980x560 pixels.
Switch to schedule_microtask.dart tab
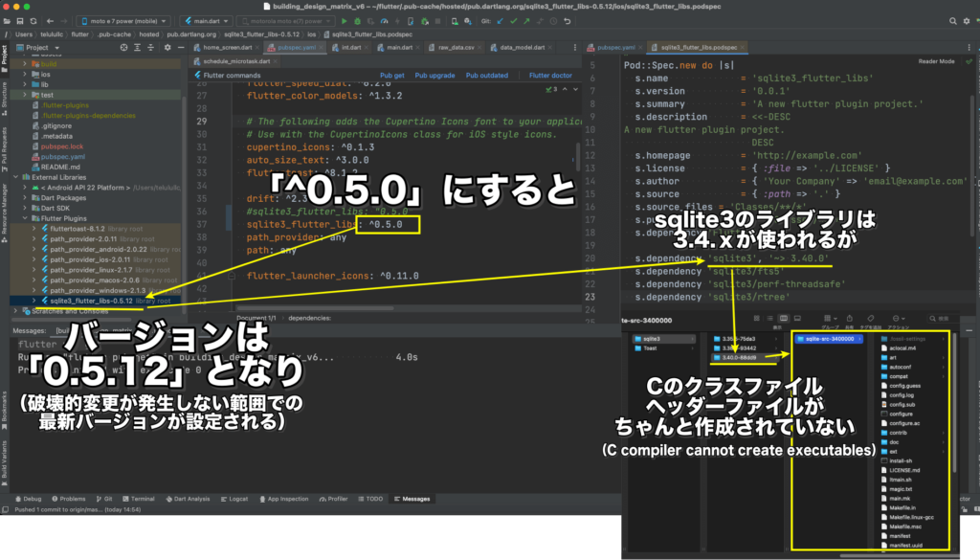pos(236,61)
